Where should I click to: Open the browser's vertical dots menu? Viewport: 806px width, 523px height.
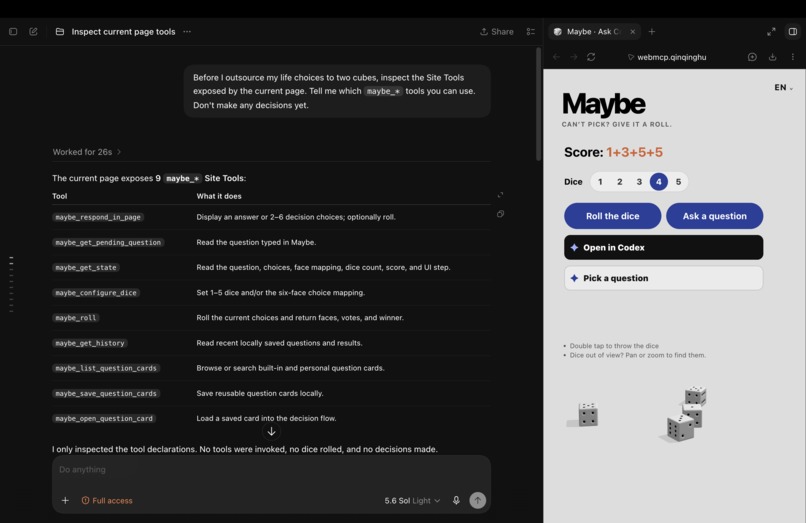click(x=793, y=57)
